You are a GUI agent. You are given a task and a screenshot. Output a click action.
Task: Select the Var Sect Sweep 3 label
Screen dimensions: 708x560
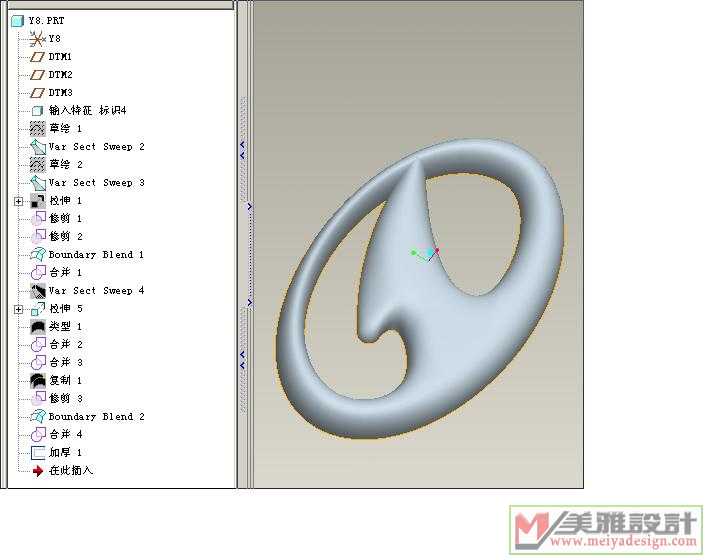[97, 183]
